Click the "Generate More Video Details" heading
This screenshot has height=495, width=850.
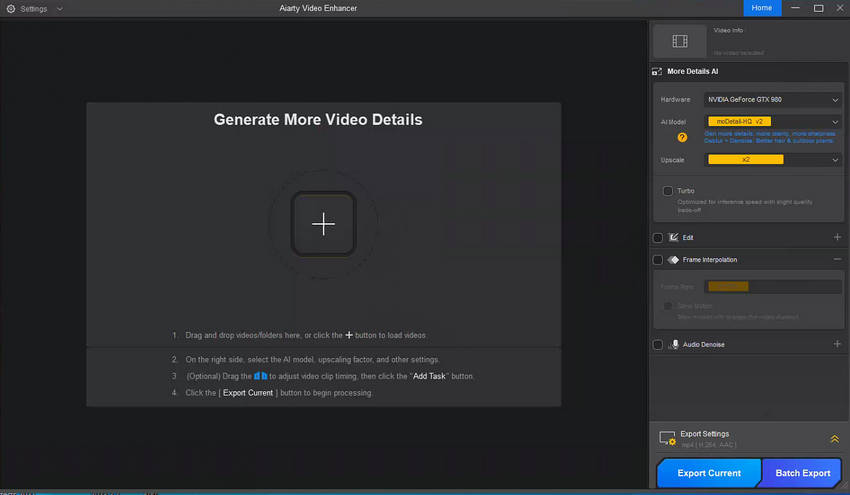tap(318, 120)
